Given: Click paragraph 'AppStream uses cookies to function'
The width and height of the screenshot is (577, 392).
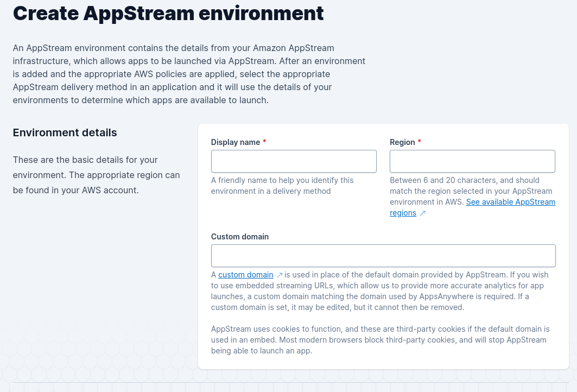Looking at the screenshot, I should point(381,340).
